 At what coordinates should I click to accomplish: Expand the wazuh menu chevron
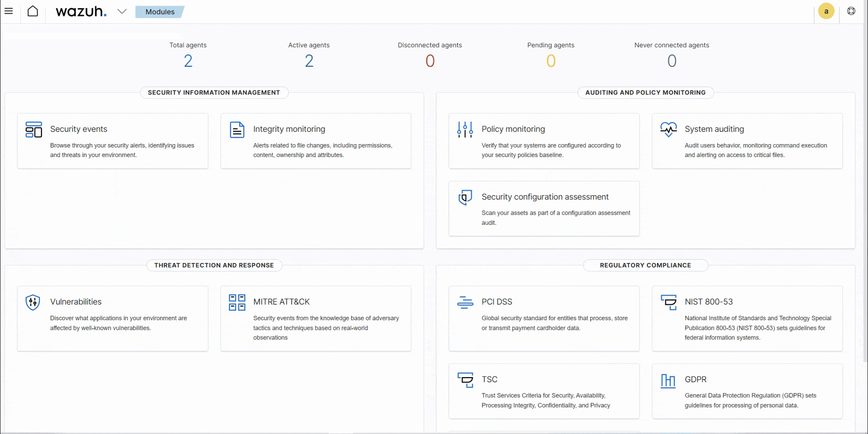[x=122, y=12]
